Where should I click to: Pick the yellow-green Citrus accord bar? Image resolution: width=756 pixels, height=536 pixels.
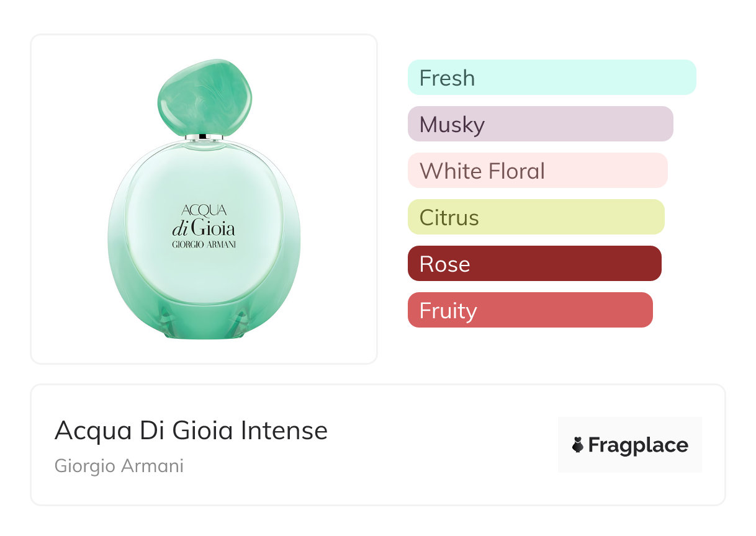[x=536, y=217]
